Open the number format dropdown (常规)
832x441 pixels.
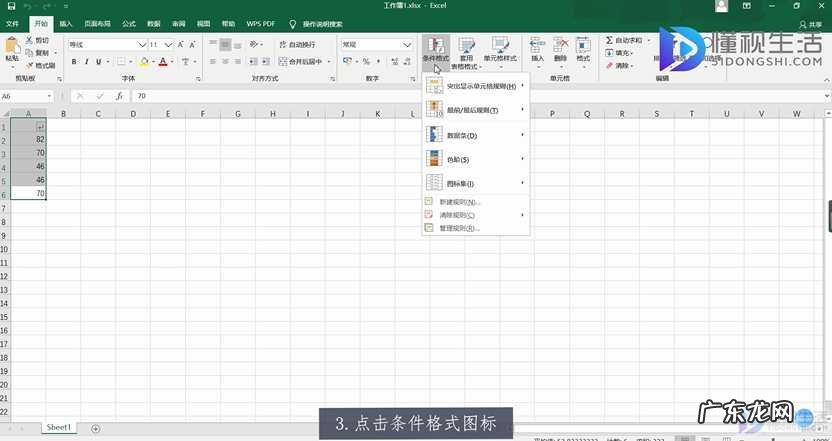click(407, 45)
